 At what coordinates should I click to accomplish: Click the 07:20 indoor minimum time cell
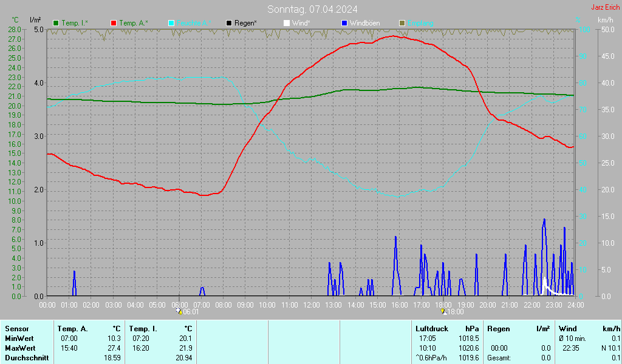click(141, 339)
